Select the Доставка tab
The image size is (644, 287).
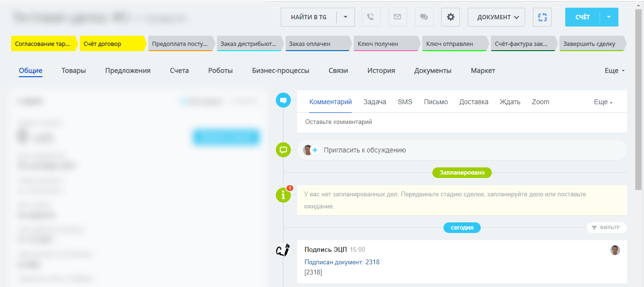pos(474,102)
